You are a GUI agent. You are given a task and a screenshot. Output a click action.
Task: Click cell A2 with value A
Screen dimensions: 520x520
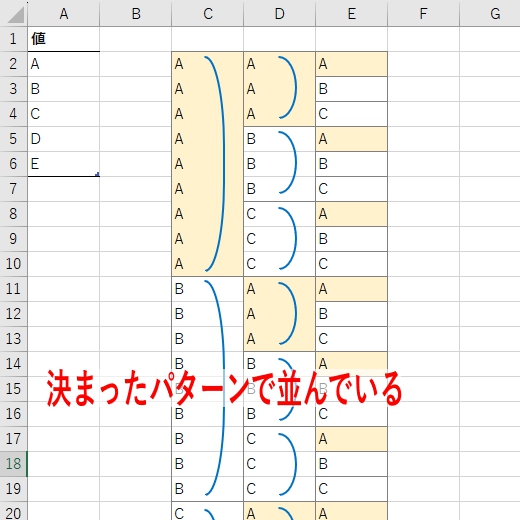(64, 64)
